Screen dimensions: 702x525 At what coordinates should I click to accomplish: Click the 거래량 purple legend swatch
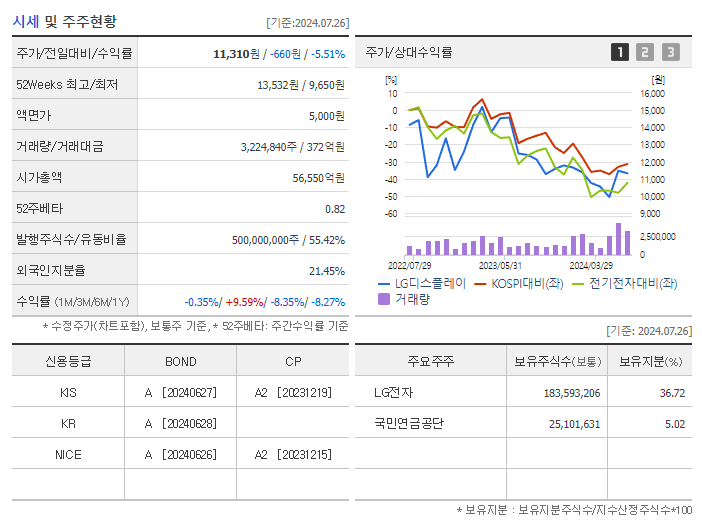384,299
